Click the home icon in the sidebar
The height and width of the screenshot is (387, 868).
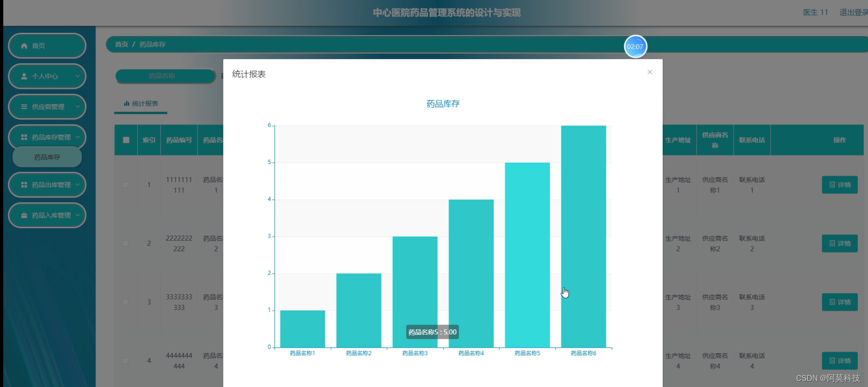pyautogui.click(x=24, y=46)
